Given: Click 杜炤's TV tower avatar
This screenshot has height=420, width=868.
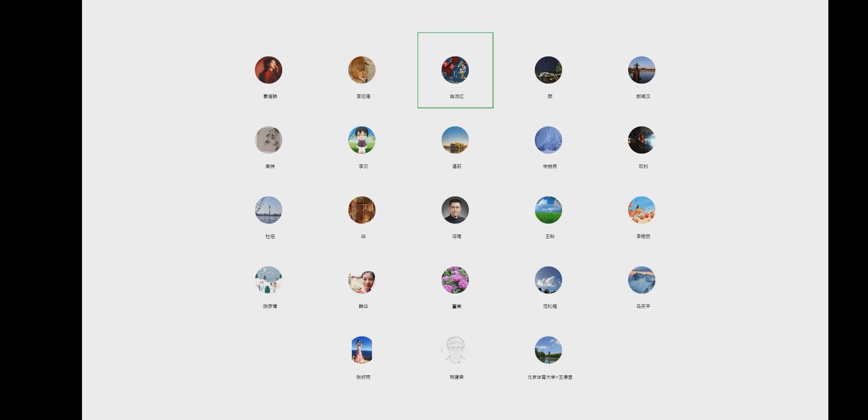Looking at the screenshot, I should (x=268, y=210).
